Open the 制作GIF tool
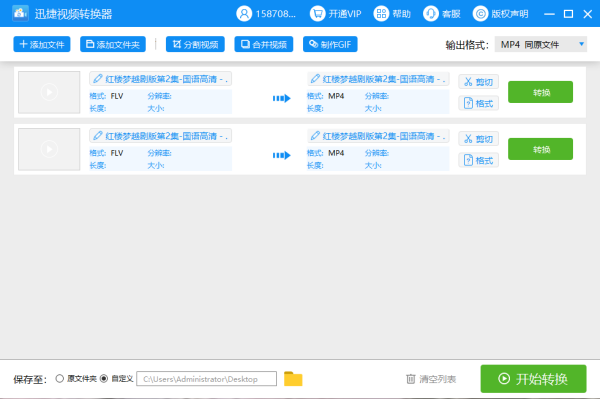This screenshot has width=600, height=399. tap(330, 44)
